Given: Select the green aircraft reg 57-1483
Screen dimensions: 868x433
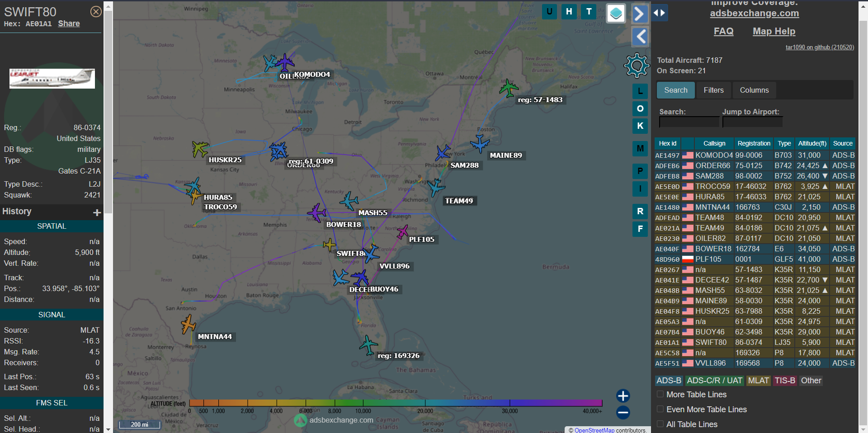Looking at the screenshot, I should click(509, 88).
